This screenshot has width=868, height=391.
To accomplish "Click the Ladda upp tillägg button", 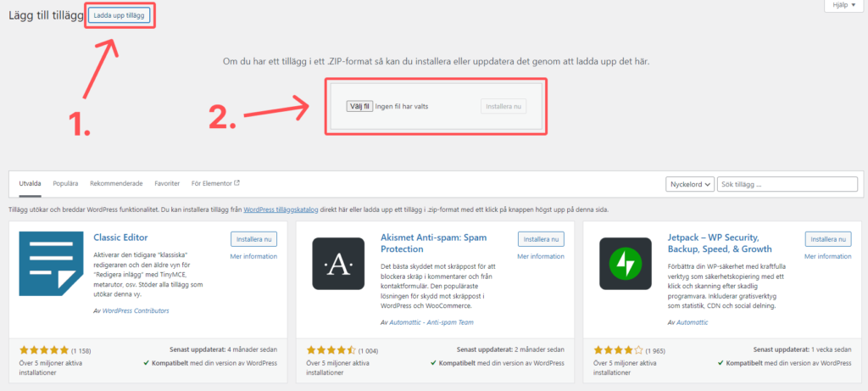I will pos(119,15).
